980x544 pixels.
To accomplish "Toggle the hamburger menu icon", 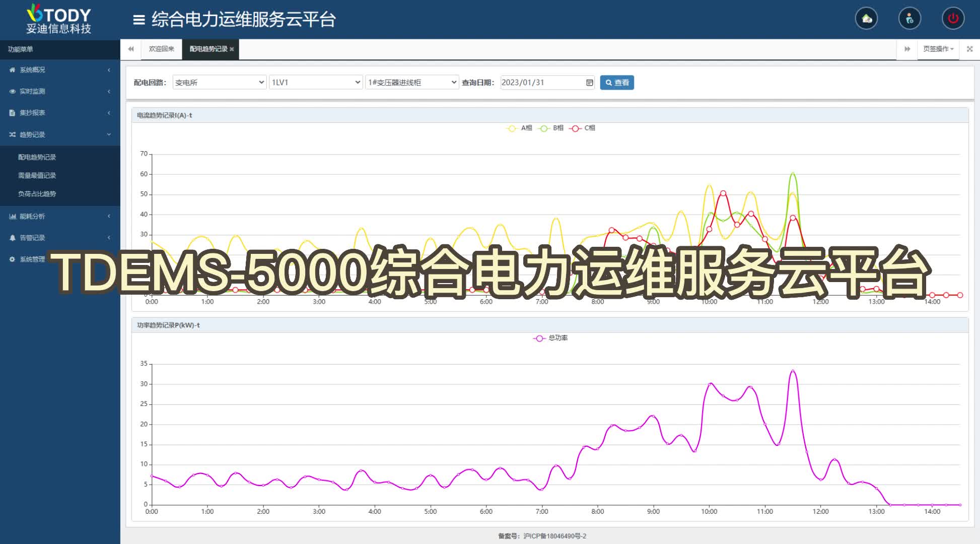I will 139,20.
